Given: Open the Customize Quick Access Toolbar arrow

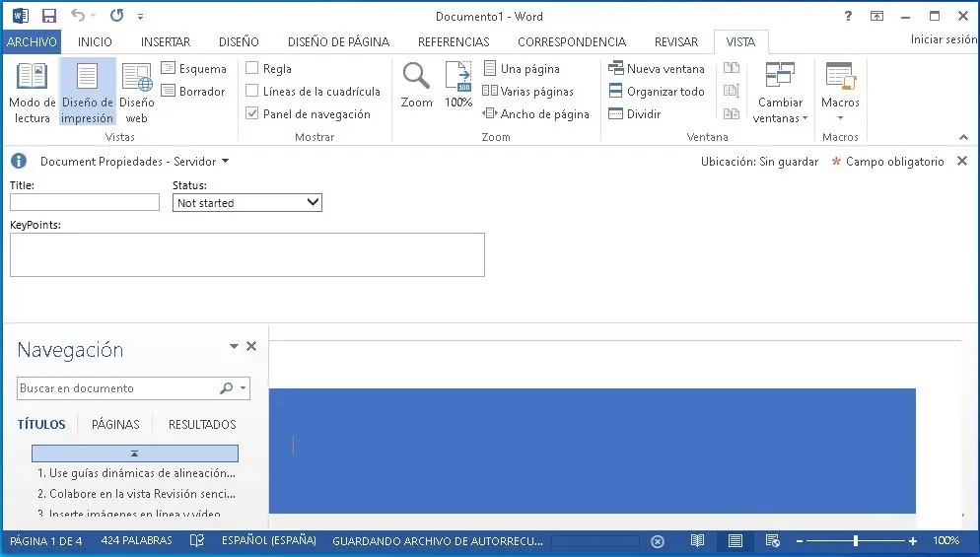Looking at the screenshot, I should pyautogui.click(x=141, y=16).
